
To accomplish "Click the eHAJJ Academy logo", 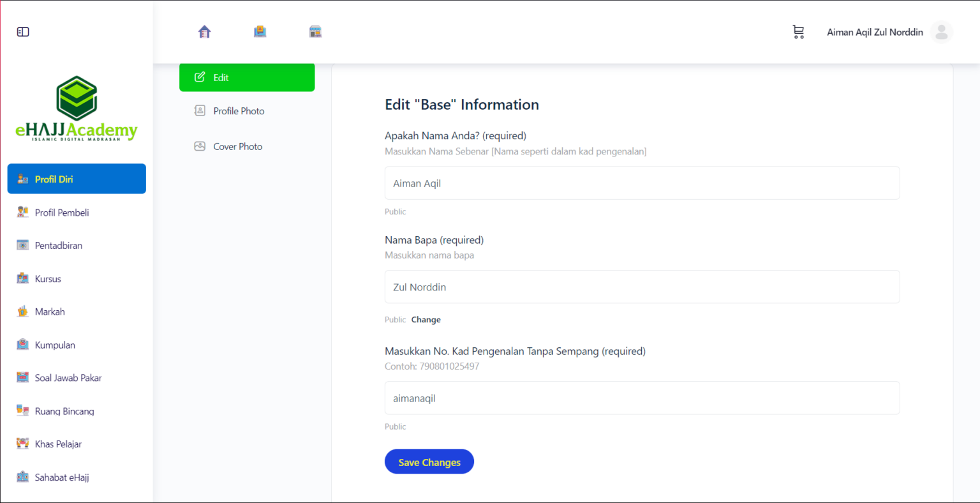I will tap(77, 109).
